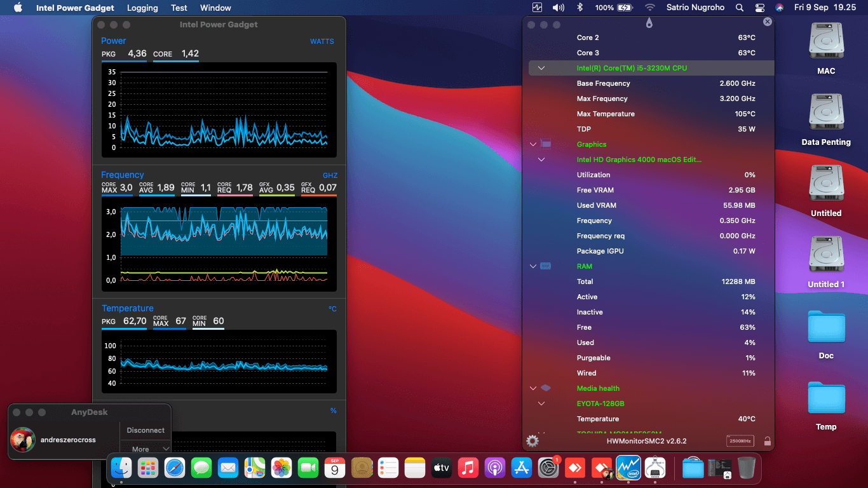Open the More dropdown in AnyDesk

coord(146,449)
